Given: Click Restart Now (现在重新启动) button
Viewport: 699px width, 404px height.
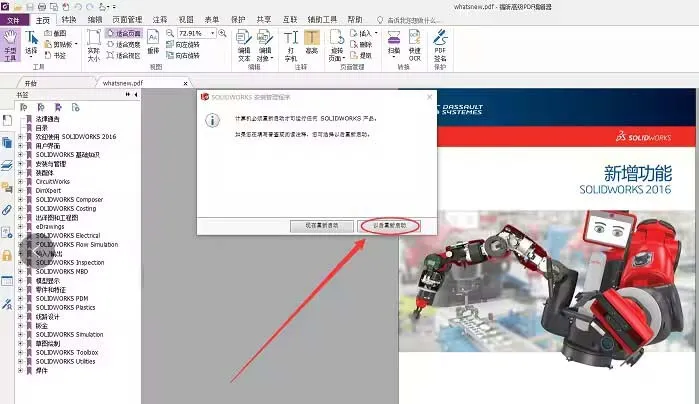Looking at the screenshot, I should [x=322, y=226].
